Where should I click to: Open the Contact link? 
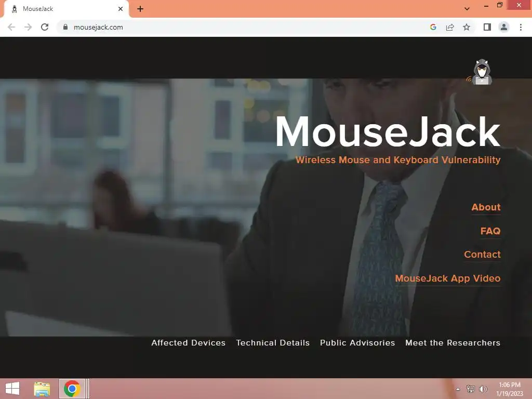click(482, 255)
